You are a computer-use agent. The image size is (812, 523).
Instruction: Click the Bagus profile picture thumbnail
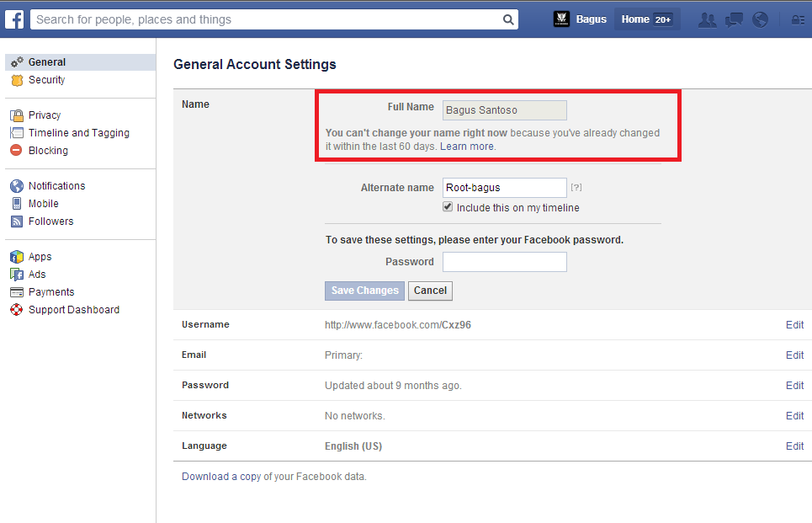561,19
